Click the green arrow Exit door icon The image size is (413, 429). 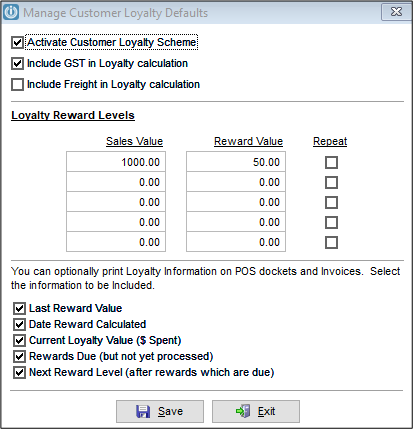(x=243, y=411)
